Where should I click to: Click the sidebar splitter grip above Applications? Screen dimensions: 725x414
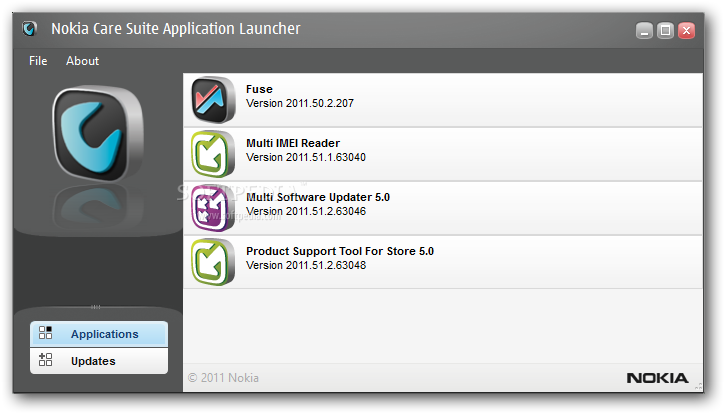pos(96,307)
